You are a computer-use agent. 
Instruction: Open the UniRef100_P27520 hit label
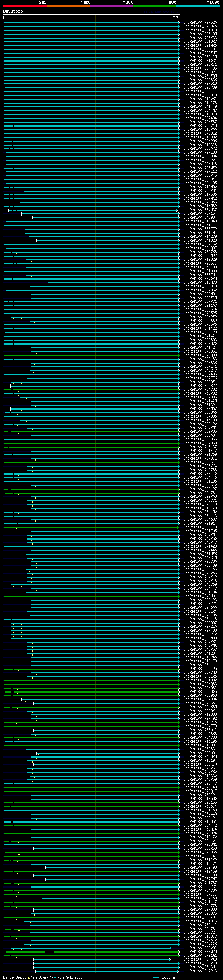pos(200,23)
